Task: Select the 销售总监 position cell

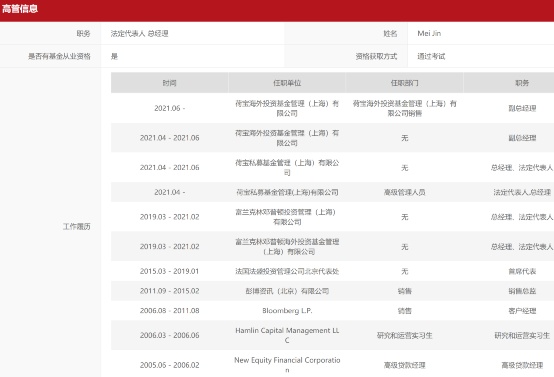Action: pyautogui.click(x=522, y=291)
